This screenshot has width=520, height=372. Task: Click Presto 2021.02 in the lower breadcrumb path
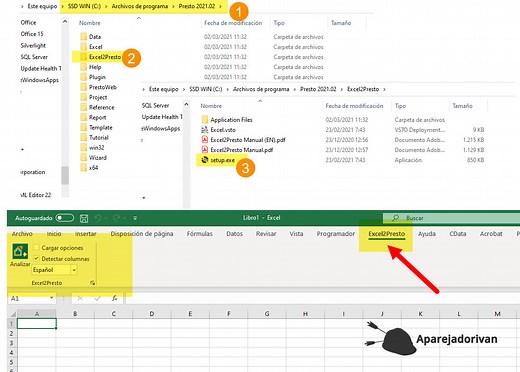318,89
